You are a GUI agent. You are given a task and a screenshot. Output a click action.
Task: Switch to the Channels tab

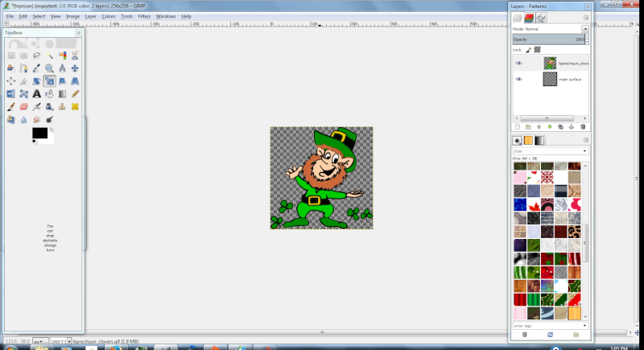[529, 18]
